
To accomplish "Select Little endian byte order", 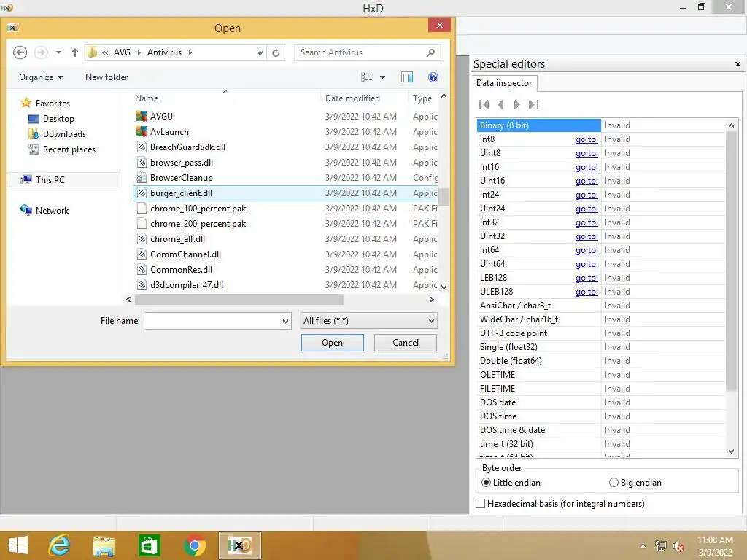I will tap(486, 483).
